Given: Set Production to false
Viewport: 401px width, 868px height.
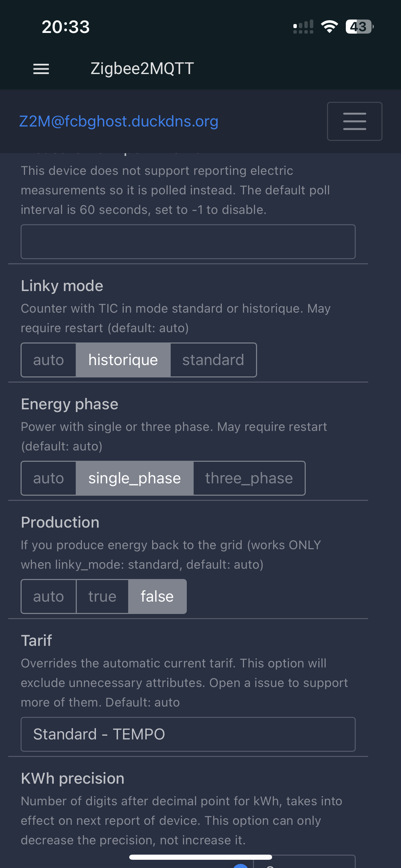Looking at the screenshot, I should tap(157, 596).
